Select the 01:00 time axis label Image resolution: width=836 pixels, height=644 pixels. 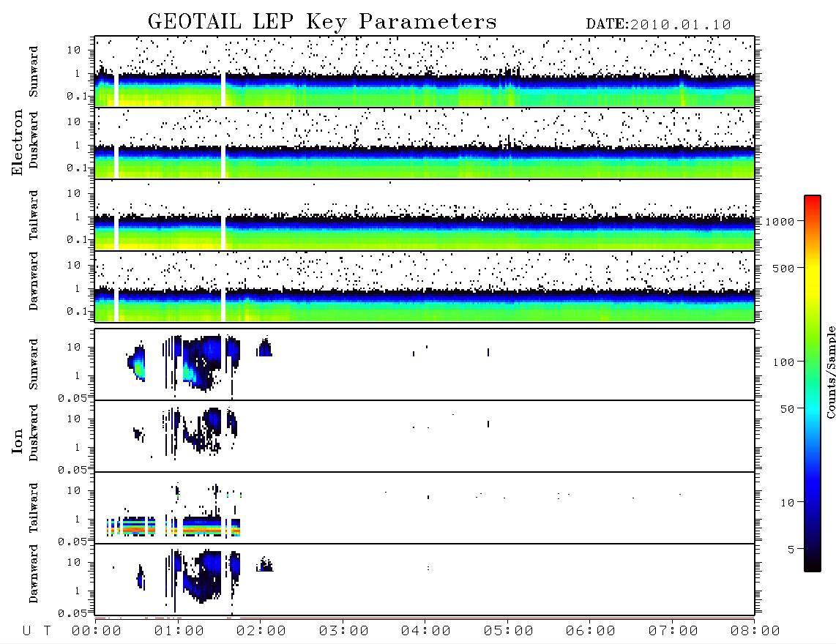point(179,632)
